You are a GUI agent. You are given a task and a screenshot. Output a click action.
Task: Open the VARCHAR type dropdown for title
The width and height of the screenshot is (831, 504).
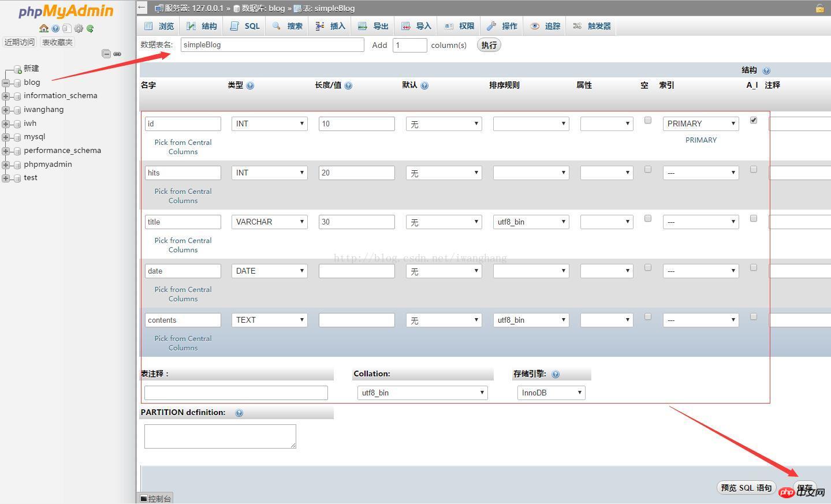coord(270,222)
